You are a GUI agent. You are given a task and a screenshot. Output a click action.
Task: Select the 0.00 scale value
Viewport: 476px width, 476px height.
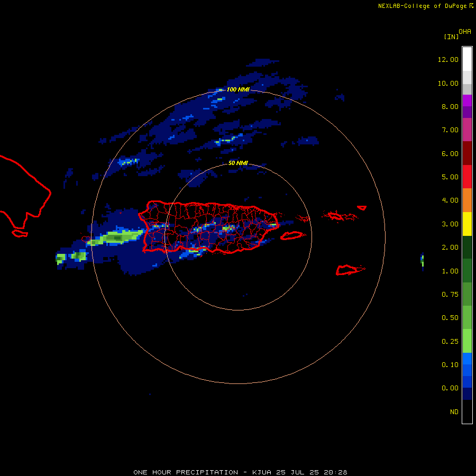[x=450, y=388]
